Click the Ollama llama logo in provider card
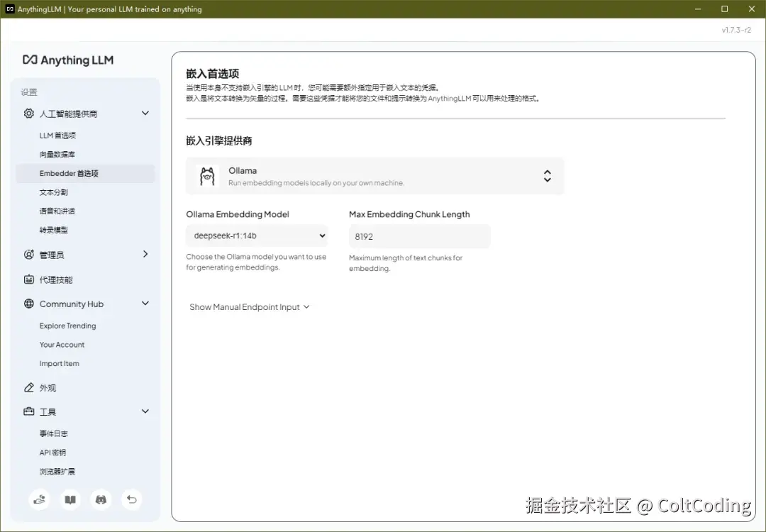 pos(206,175)
